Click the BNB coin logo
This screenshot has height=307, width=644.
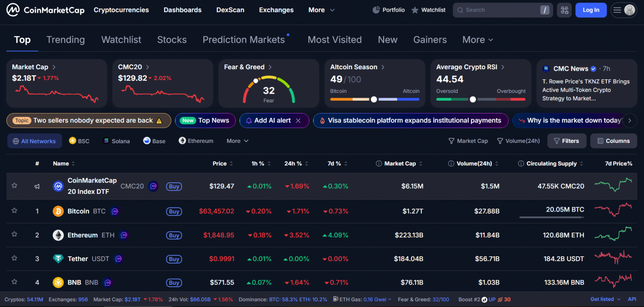coord(58,282)
